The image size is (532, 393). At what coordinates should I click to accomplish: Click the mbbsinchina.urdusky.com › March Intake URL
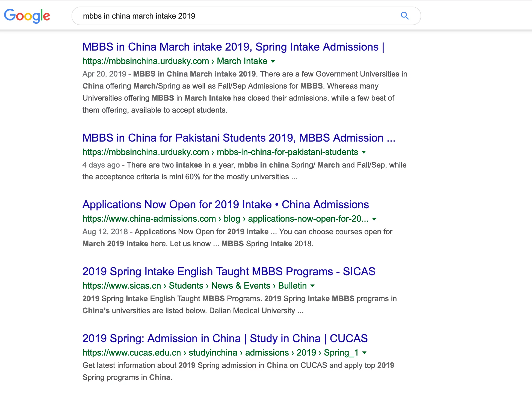coord(175,61)
